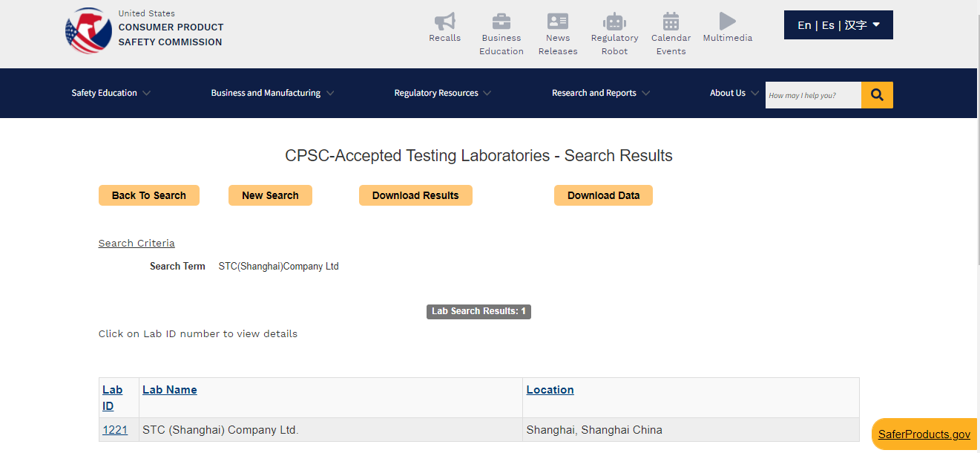Expand the Regulatory Resources menu
This screenshot has width=980, height=453.
442,93
